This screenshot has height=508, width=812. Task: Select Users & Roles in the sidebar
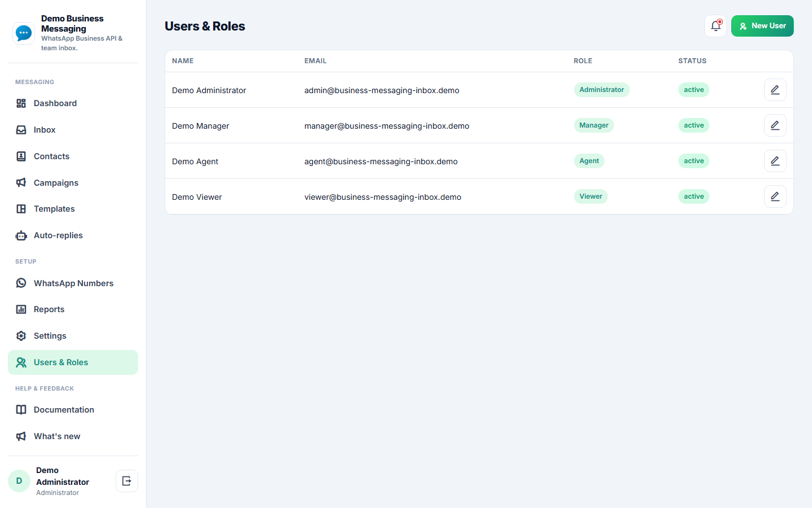click(x=73, y=362)
